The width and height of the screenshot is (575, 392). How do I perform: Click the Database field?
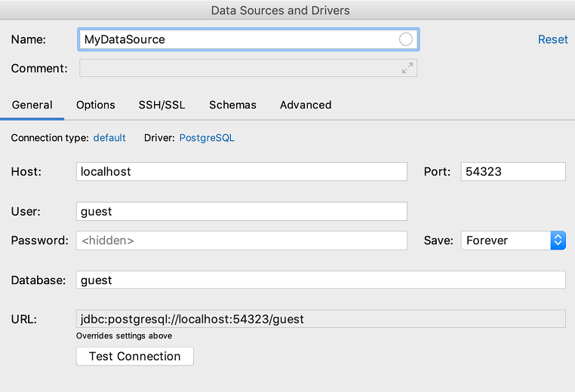(x=321, y=280)
